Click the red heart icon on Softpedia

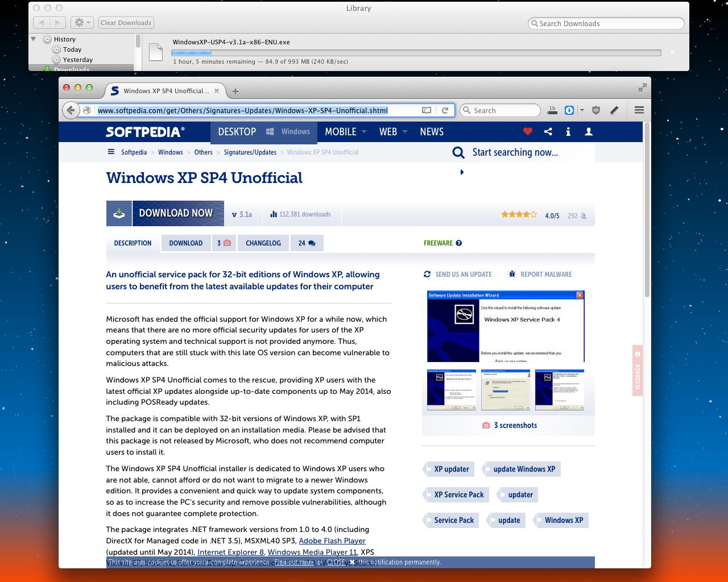tap(528, 131)
